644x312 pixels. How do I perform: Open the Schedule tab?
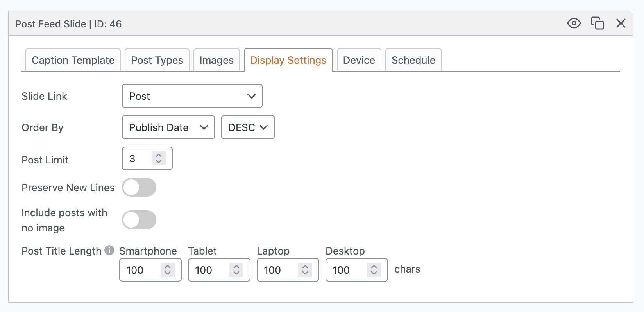(413, 60)
